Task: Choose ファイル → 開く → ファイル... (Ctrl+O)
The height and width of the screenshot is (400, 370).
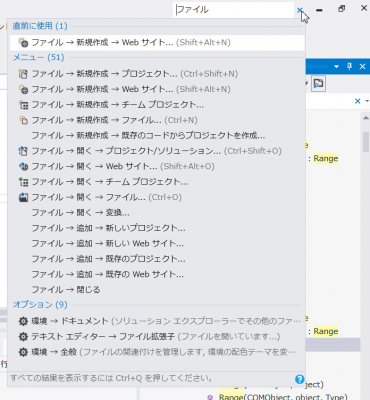Action: click(x=157, y=197)
